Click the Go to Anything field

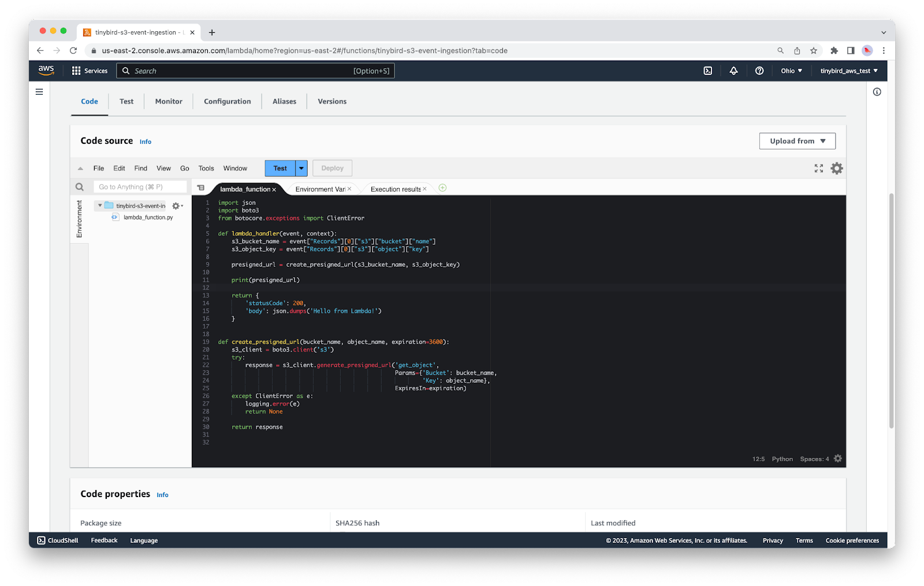pyautogui.click(x=140, y=187)
